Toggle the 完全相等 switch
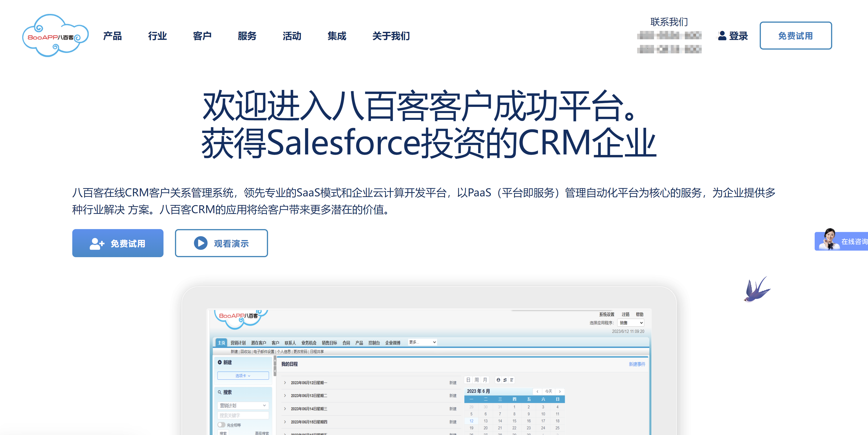 coord(221,425)
